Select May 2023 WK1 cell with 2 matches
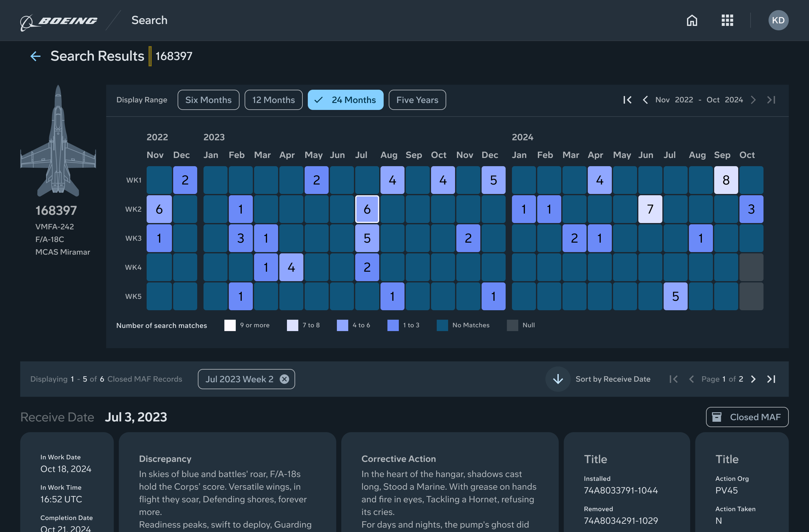The height and width of the screenshot is (532, 809). coord(316,180)
